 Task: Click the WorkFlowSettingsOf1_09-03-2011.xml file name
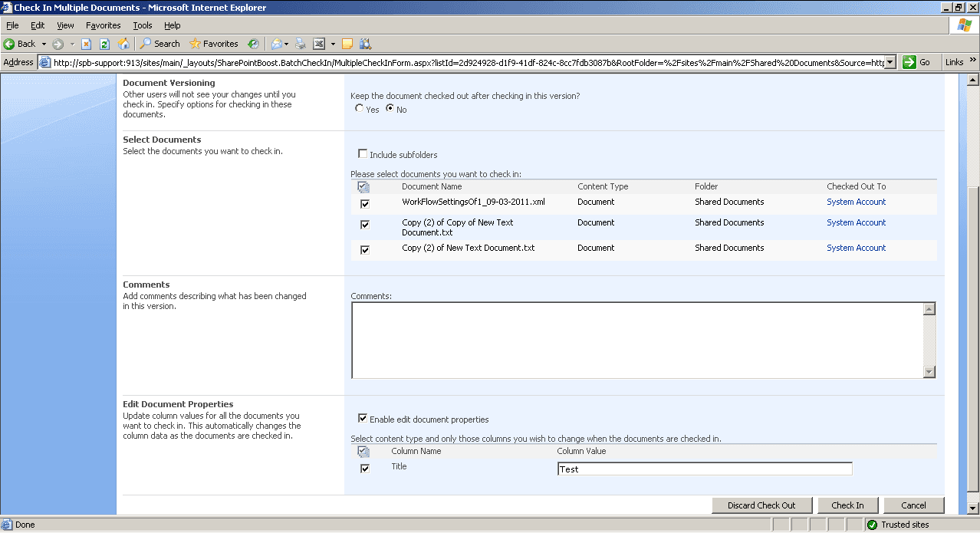[473, 202]
